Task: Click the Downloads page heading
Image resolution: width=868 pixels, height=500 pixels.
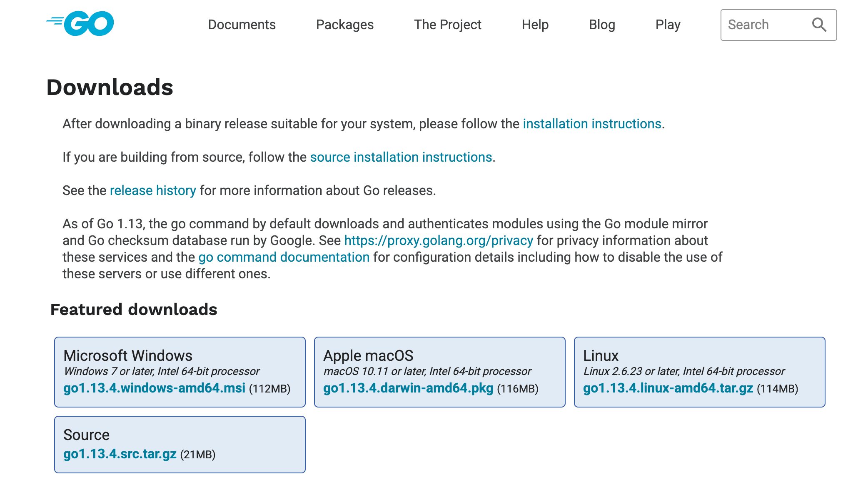Action: [x=110, y=87]
